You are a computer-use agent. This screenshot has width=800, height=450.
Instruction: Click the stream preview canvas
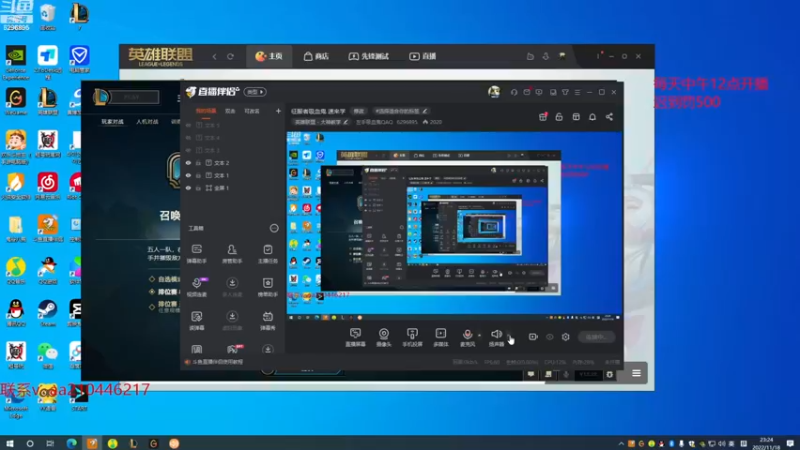tap(454, 227)
